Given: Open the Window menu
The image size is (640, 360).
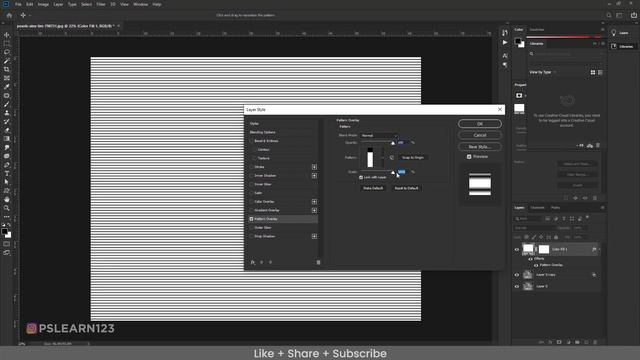Looking at the screenshot, I should tap(140, 4).
